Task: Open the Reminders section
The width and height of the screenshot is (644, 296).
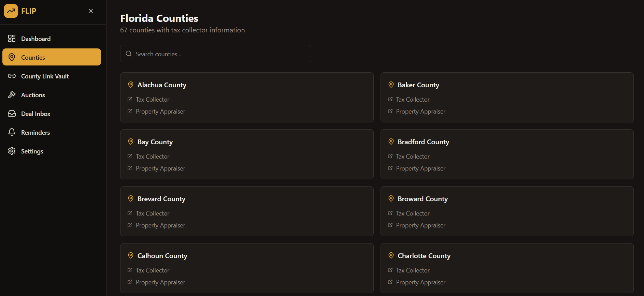Action: 52,132
